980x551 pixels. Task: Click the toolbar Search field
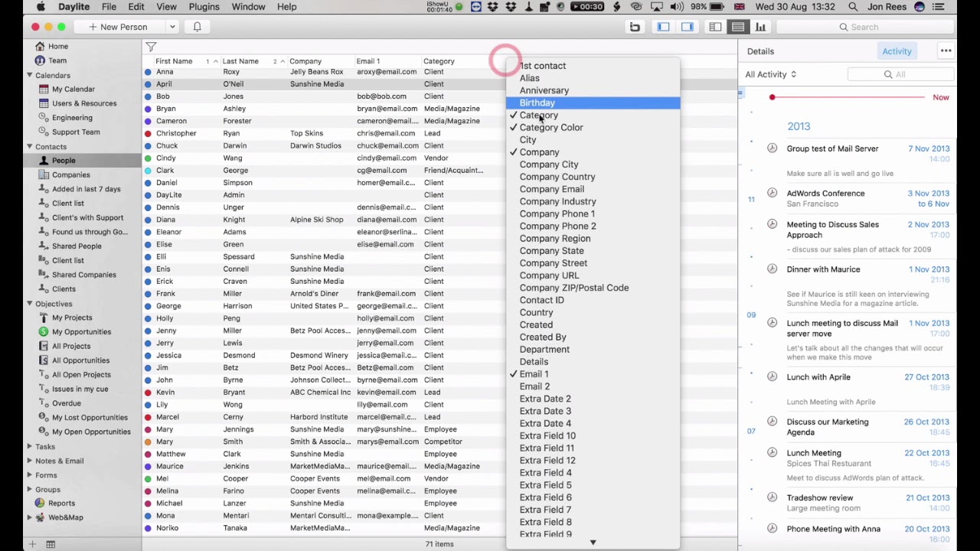coord(864,27)
